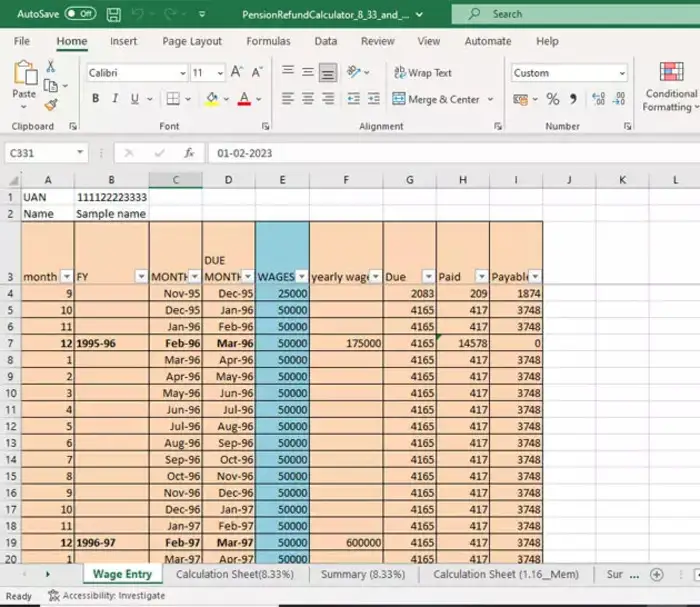
Task: Open the Custom number format dropdown
Action: 621,73
